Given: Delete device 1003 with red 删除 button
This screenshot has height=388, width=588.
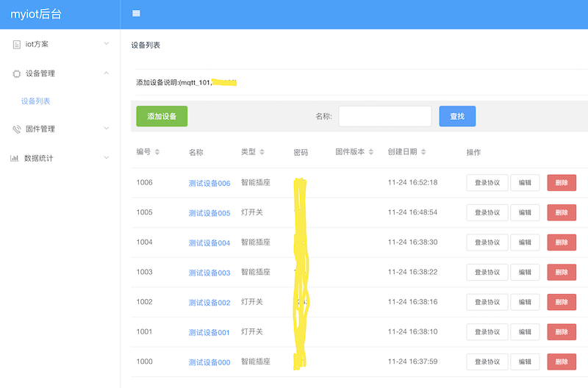Looking at the screenshot, I should pyautogui.click(x=561, y=272).
